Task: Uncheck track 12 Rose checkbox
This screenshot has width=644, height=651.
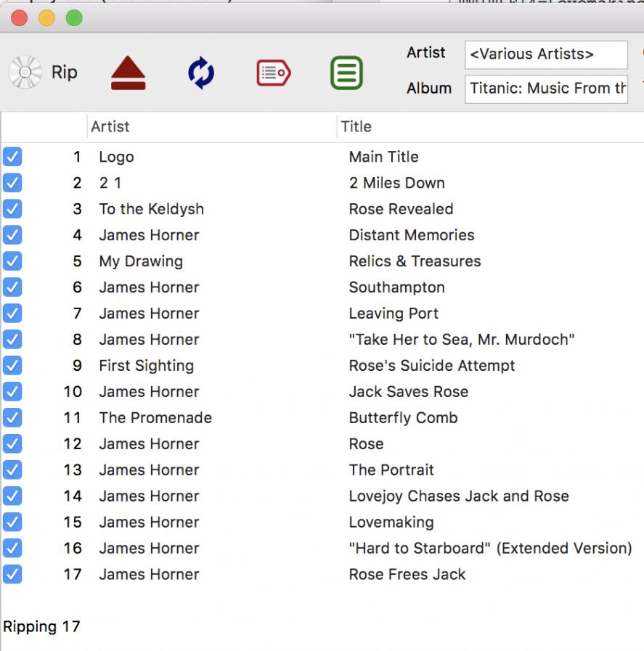Action: coord(12,443)
